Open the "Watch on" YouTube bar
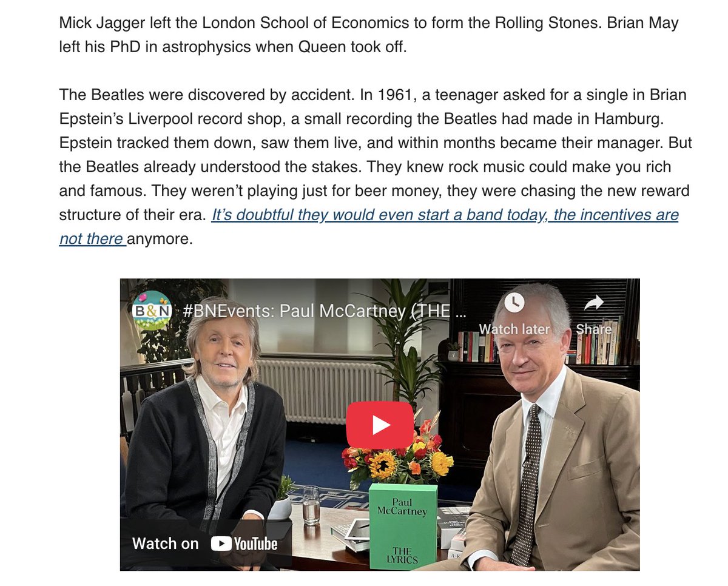 (205, 544)
